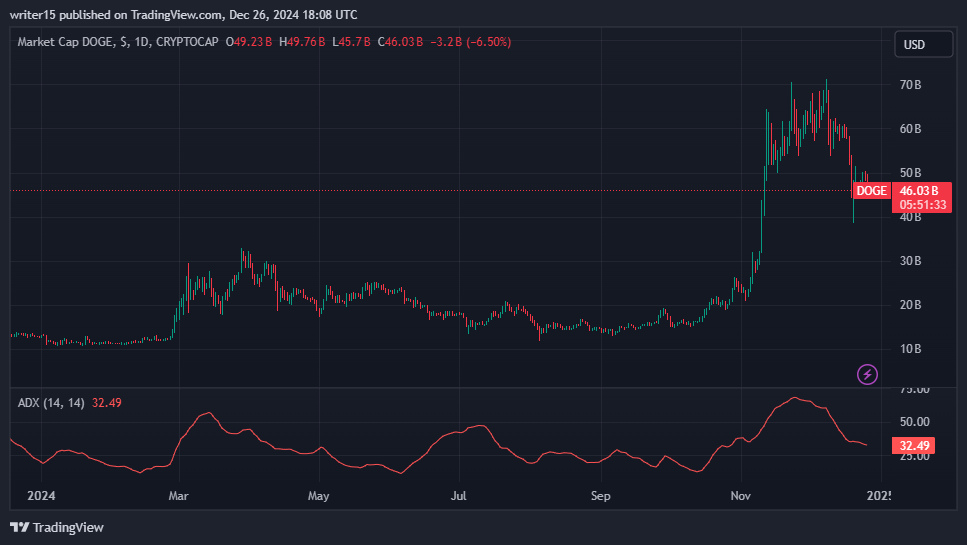Click the 30 B price axis label

pyautogui.click(x=910, y=261)
